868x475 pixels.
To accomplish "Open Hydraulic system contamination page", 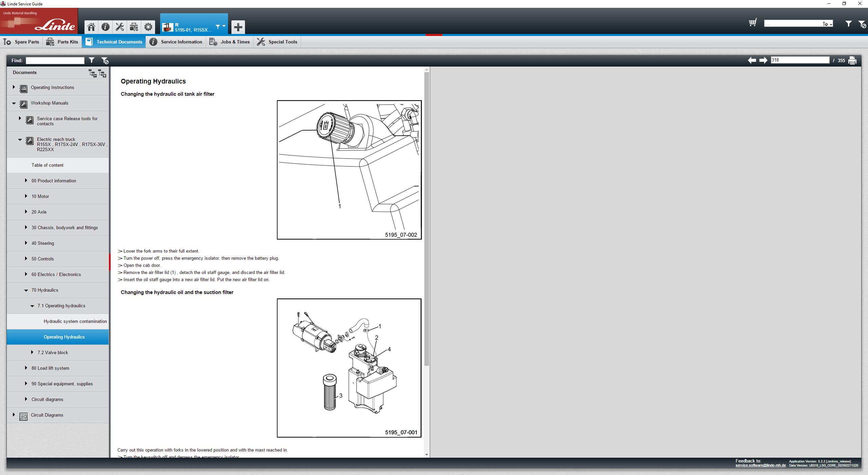I will pyautogui.click(x=58, y=321).
